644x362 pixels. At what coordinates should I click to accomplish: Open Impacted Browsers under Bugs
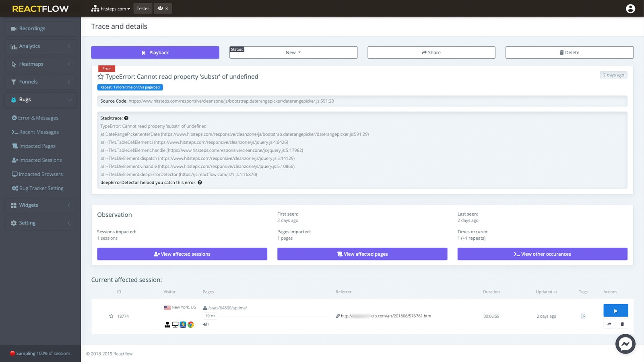(40, 174)
